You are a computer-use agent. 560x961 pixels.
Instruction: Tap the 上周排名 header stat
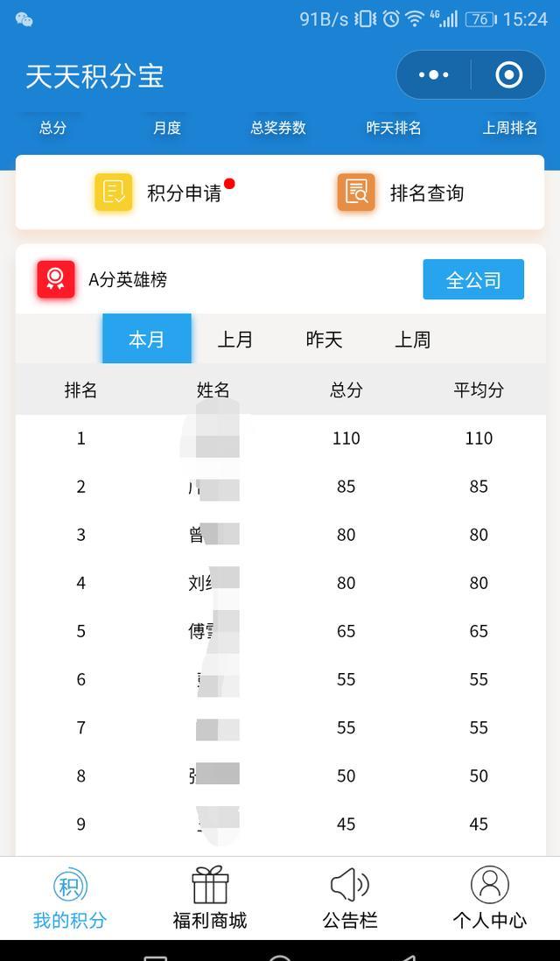coord(510,128)
